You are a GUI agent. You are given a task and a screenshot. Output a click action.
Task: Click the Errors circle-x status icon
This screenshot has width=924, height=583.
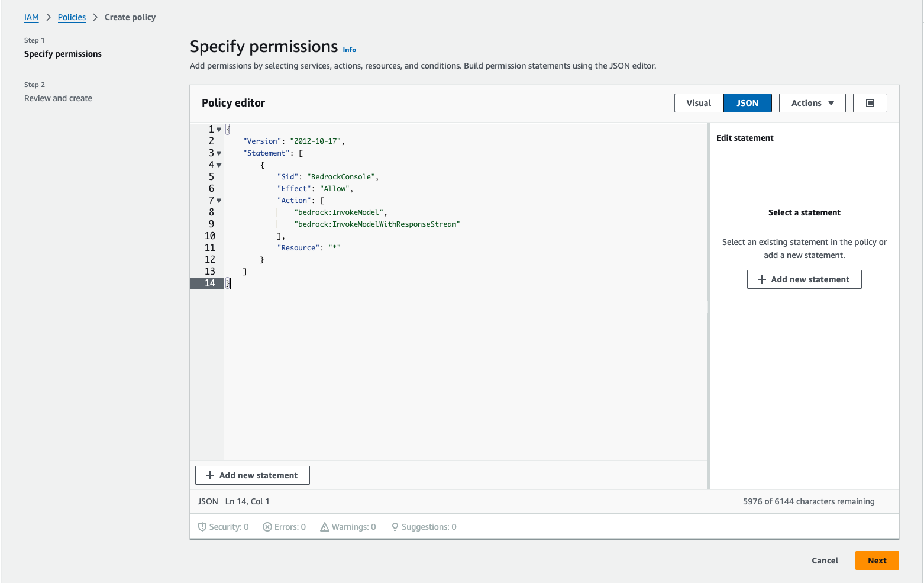[267, 527]
